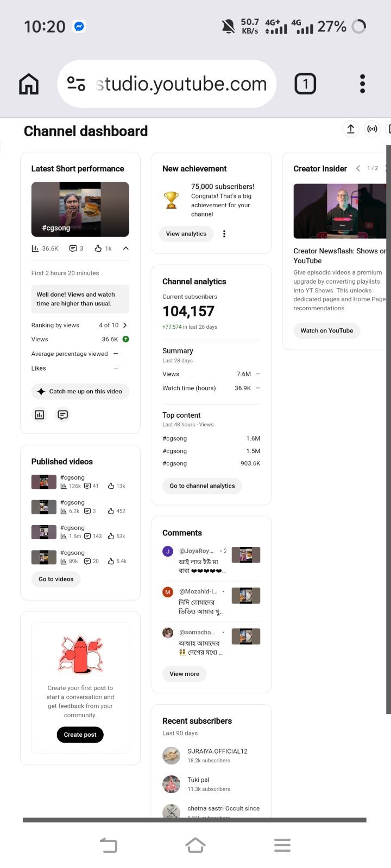The image size is (391, 868).
Task: Click views icon for video with 89k
Action: point(64,561)
